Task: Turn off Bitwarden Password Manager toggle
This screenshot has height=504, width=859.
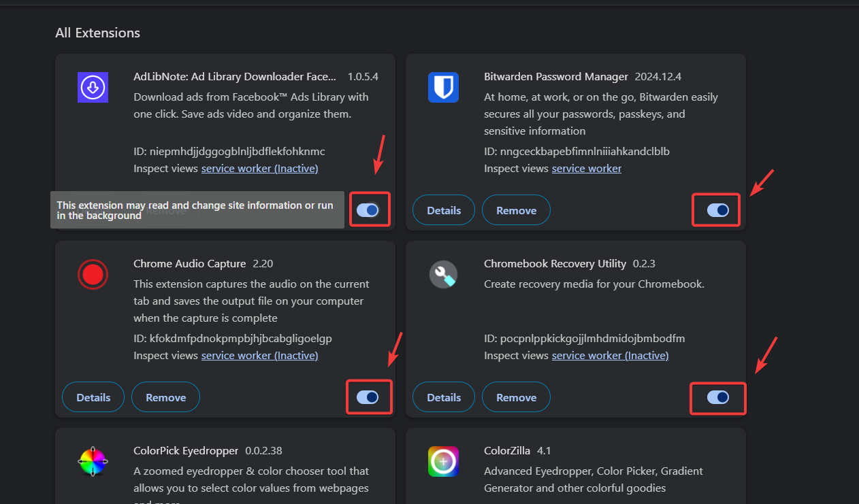Action: pos(718,210)
